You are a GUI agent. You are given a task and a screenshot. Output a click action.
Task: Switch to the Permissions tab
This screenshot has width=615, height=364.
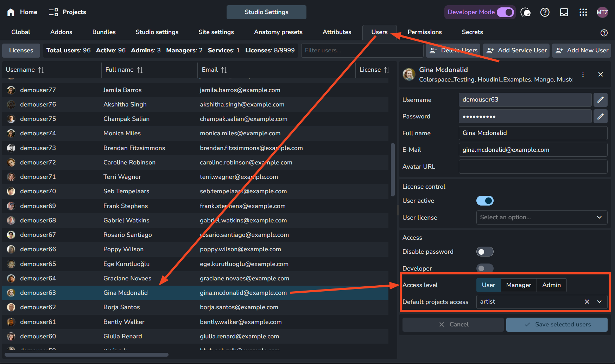tap(424, 32)
